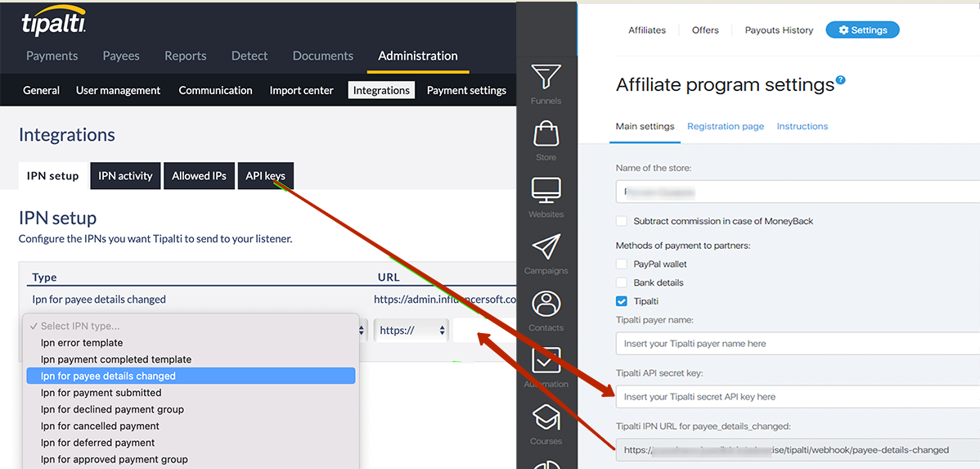Select the Integrations submenu item
This screenshot has width=980, height=469.
pos(381,90)
